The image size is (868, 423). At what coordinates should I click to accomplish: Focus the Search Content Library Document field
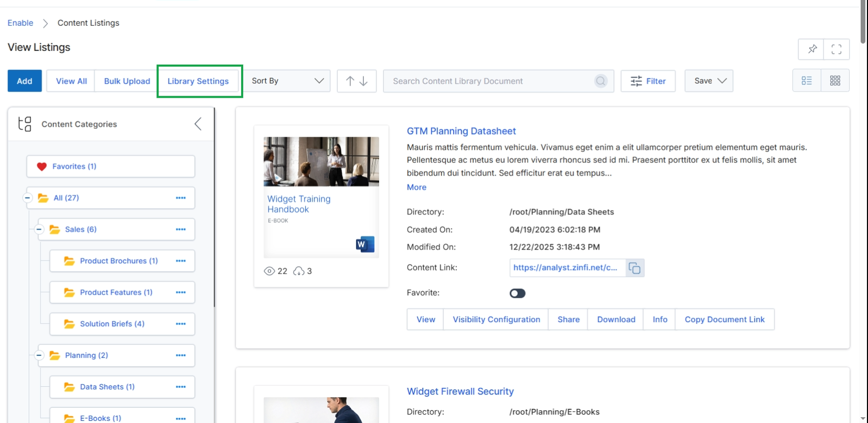(x=498, y=81)
